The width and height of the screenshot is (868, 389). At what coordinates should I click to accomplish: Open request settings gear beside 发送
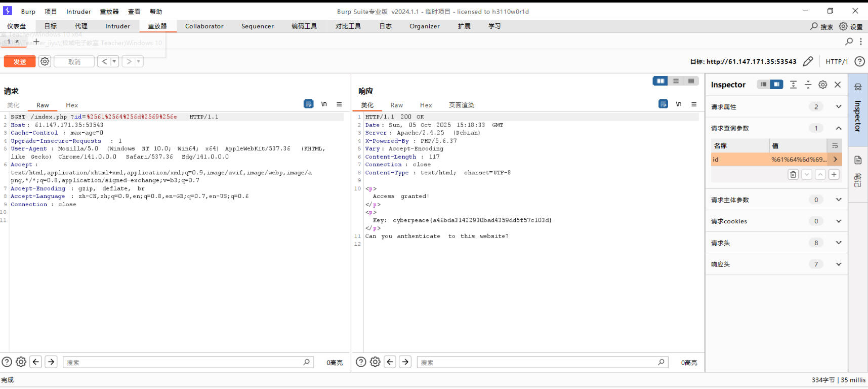[45, 62]
